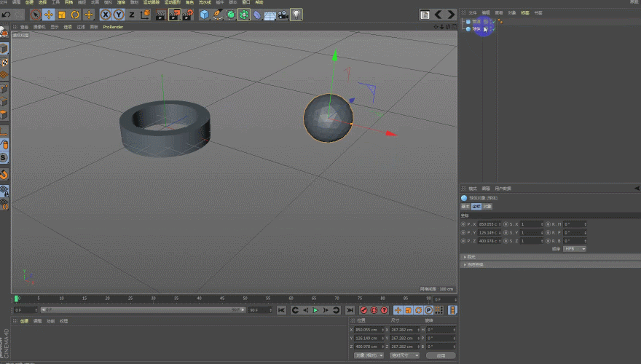
Task: Switch to the highlighted Coordinates attribute tab
Action: (476, 207)
